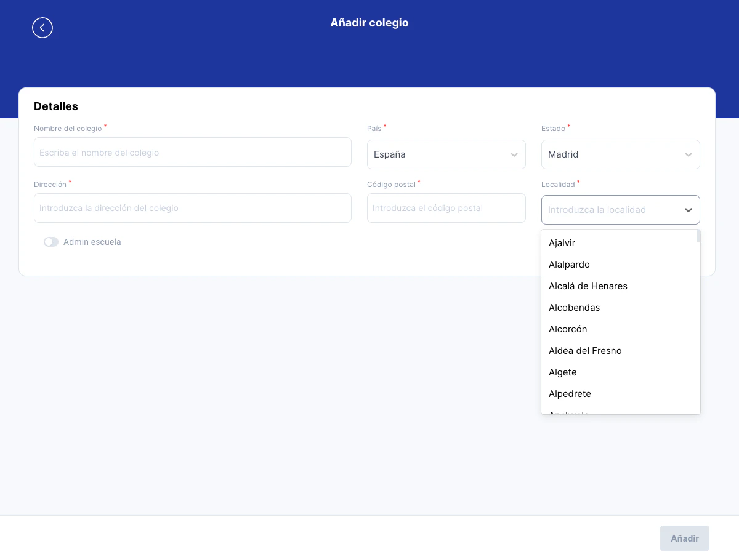Open the Madrid state selector
Image resolution: width=739 pixels, height=560 pixels.
point(620,154)
